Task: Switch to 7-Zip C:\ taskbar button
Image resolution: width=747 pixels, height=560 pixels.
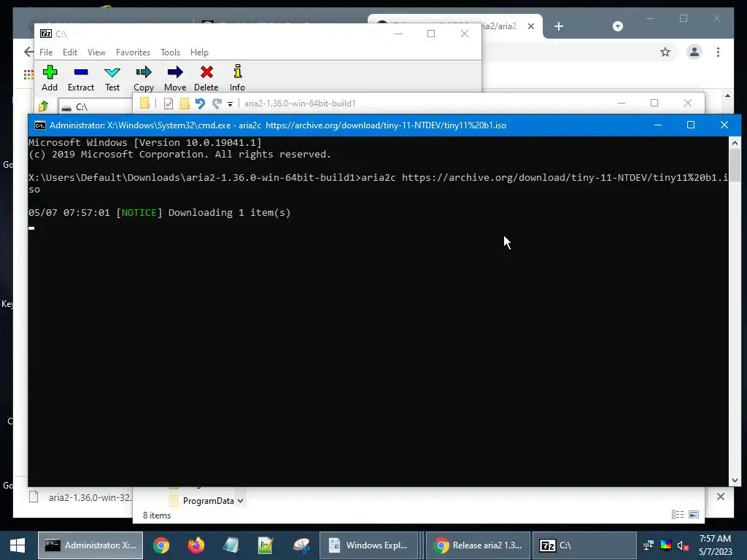Action: pyautogui.click(x=584, y=545)
